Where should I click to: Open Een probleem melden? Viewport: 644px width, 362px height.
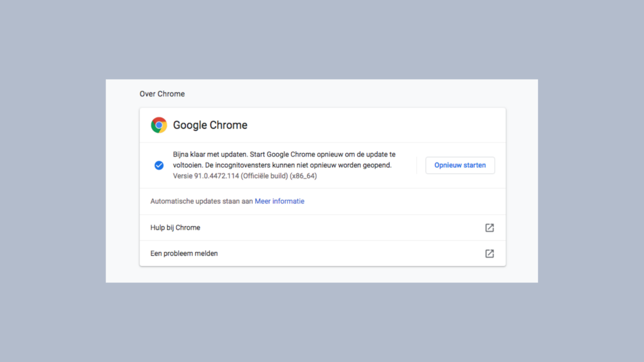click(184, 253)
